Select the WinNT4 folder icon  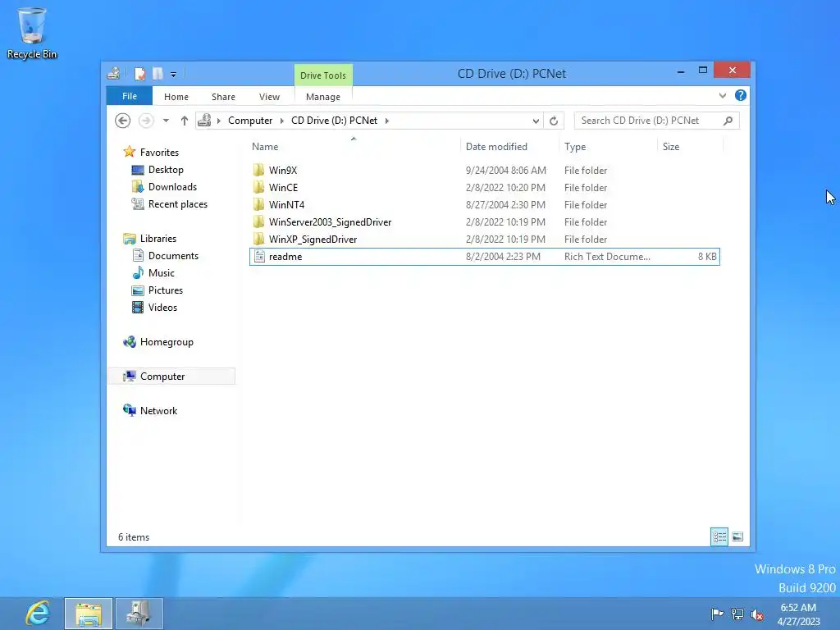point(258,204)
